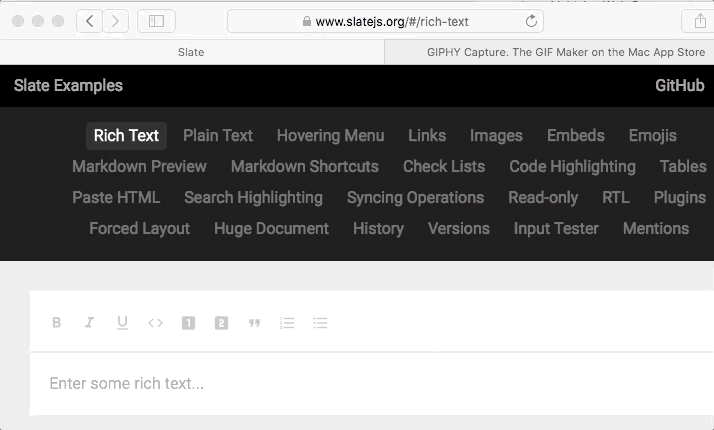The image size is (714, 430).
Task: Open the Safari share menu
Action: click(x=700, y=21)
